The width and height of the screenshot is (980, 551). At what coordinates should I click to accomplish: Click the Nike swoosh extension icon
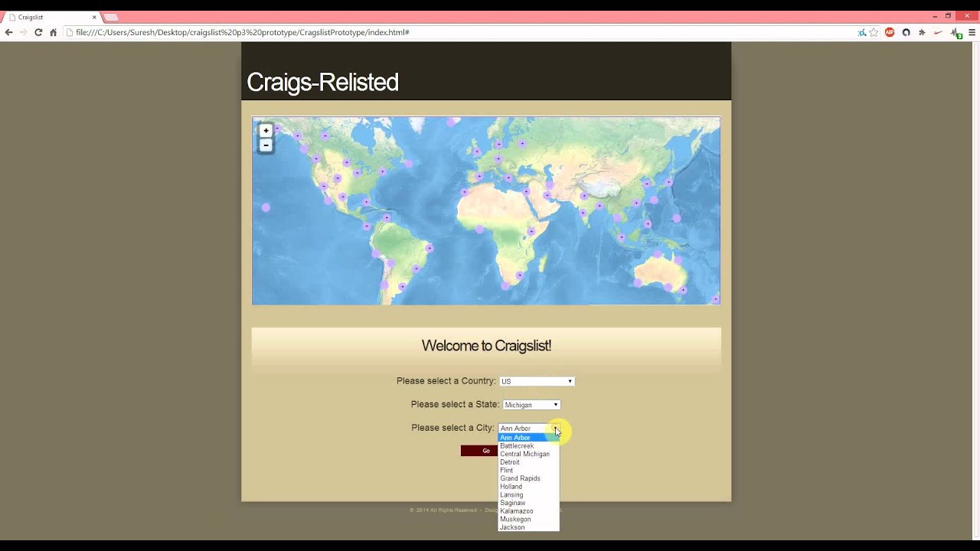[x=938, y=32]
